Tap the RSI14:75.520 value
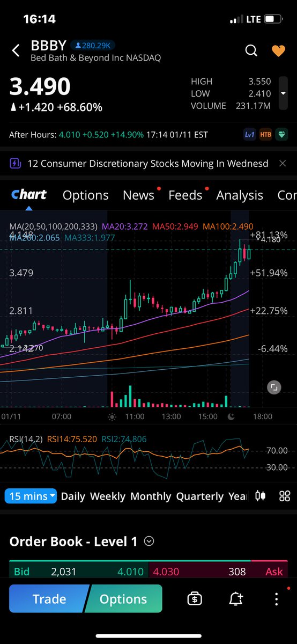Image resolution: width=297 pixels, height=644 pixels. tap(72, 439)
